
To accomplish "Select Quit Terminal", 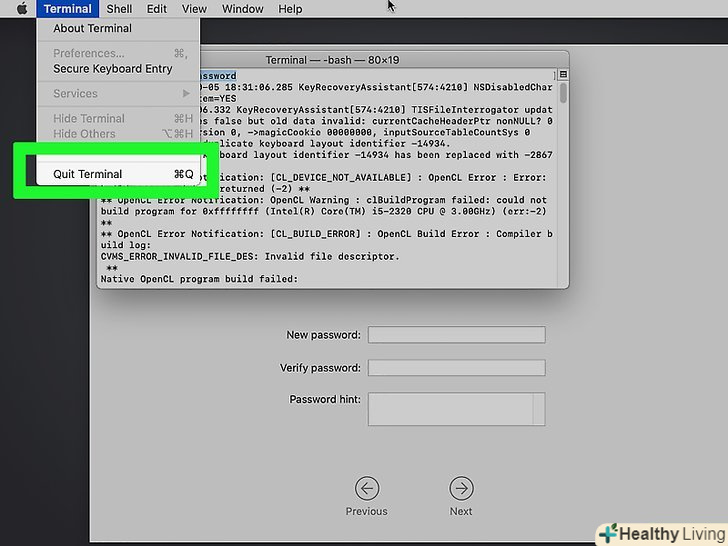I will (x=118, y=174).
